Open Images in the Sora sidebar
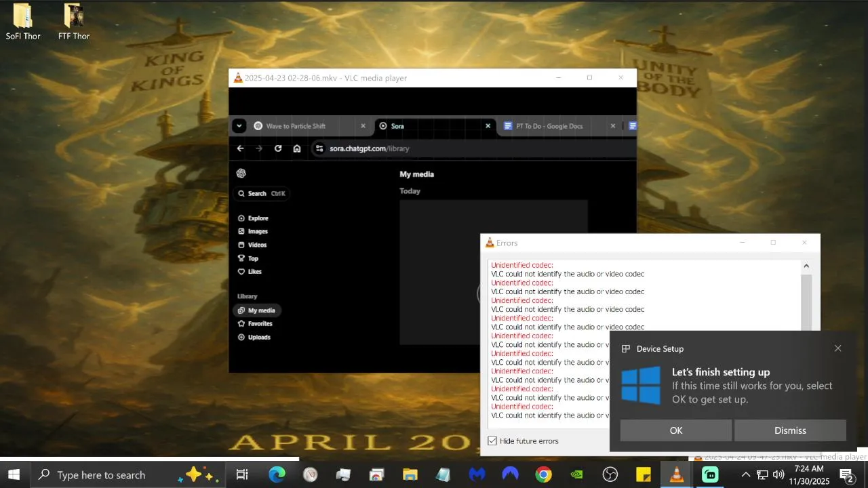868x488 pixels. (x=253, y=232)
